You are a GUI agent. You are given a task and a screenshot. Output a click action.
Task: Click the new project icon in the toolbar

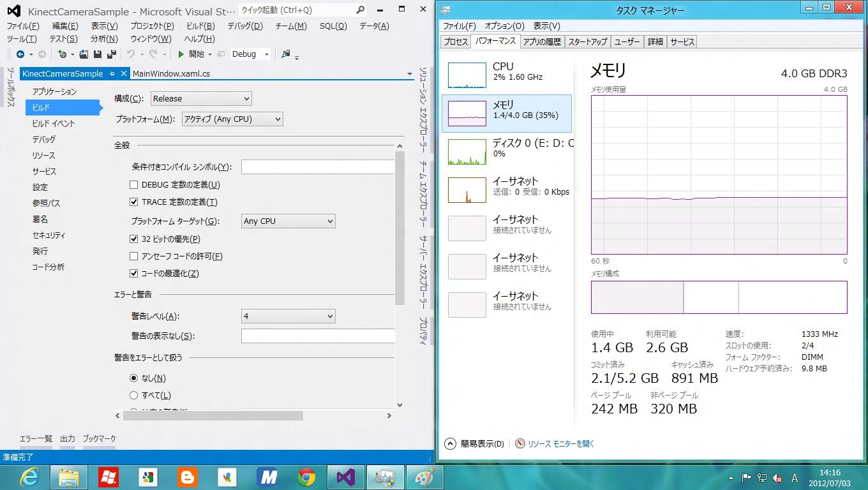[x=62, y=54]
